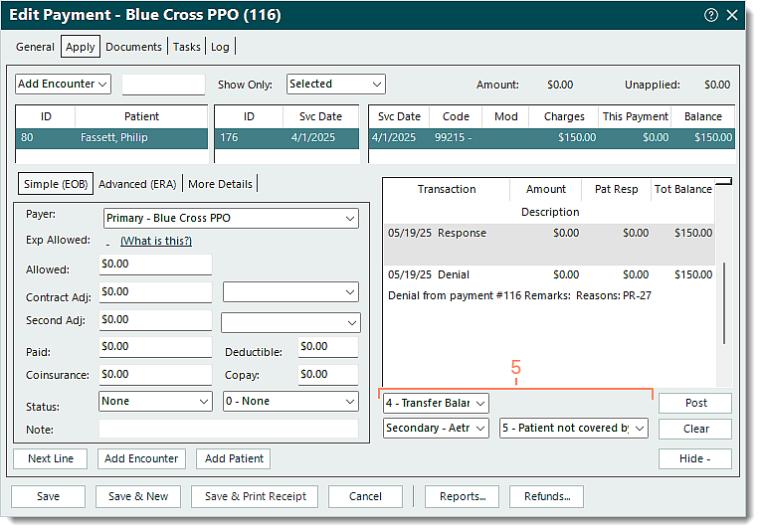View the Log tab
This screenshot has height=532, width=761.
(x=220, y=47)
